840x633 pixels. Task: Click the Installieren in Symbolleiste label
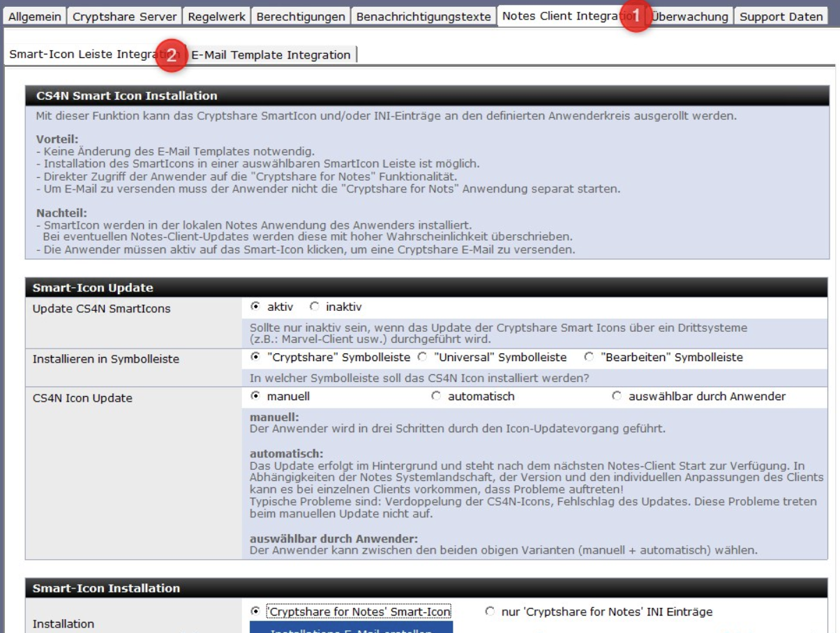pos(106,359)
